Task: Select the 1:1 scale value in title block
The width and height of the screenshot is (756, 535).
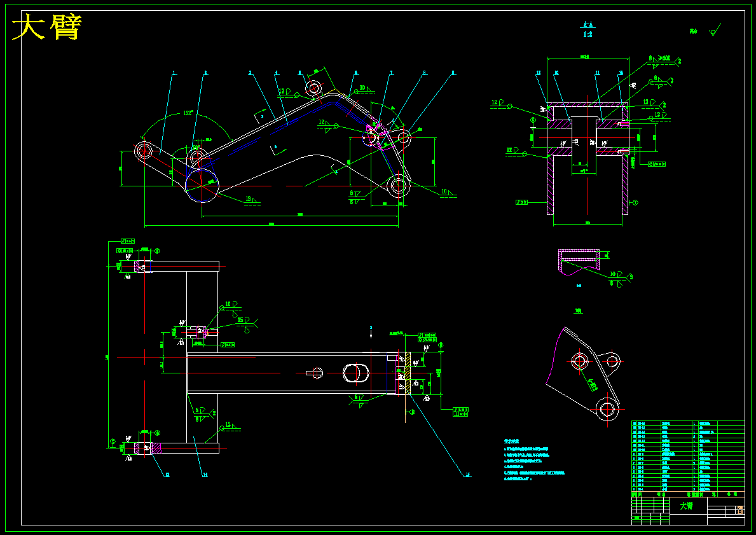Action: (x=740, y=512)
